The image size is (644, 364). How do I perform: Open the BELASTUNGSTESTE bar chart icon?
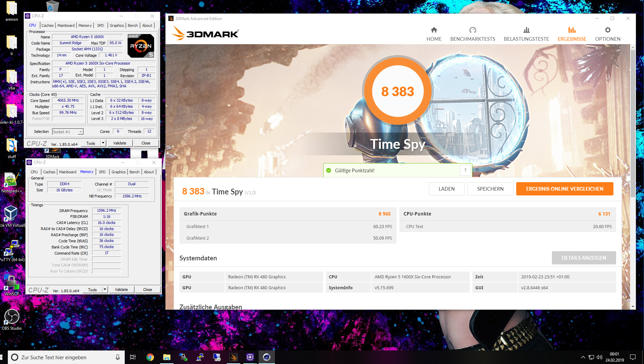tap(526, 30)
